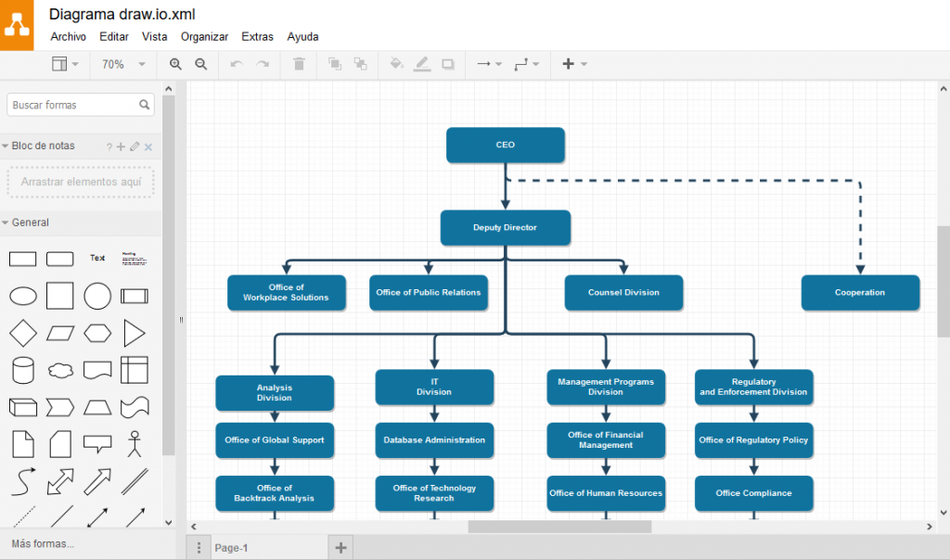Toggle the shadow icon in toolbar
Image resolution: width=950 pixels, height=560 pixels.
click(x=448, y=64)
